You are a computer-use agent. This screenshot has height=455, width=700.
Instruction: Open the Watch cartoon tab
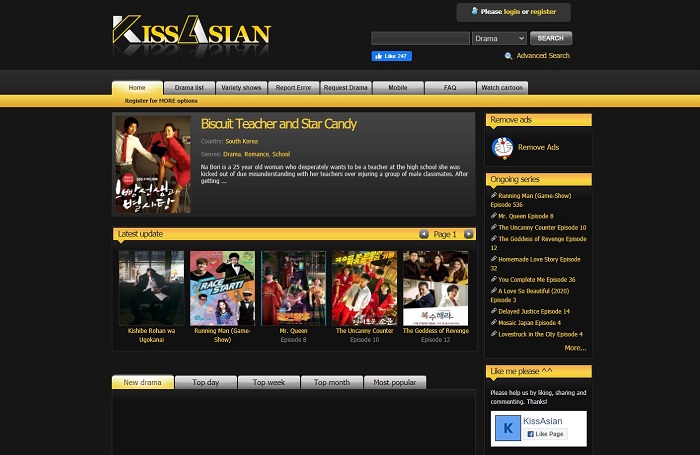click(x=502, y=88)
